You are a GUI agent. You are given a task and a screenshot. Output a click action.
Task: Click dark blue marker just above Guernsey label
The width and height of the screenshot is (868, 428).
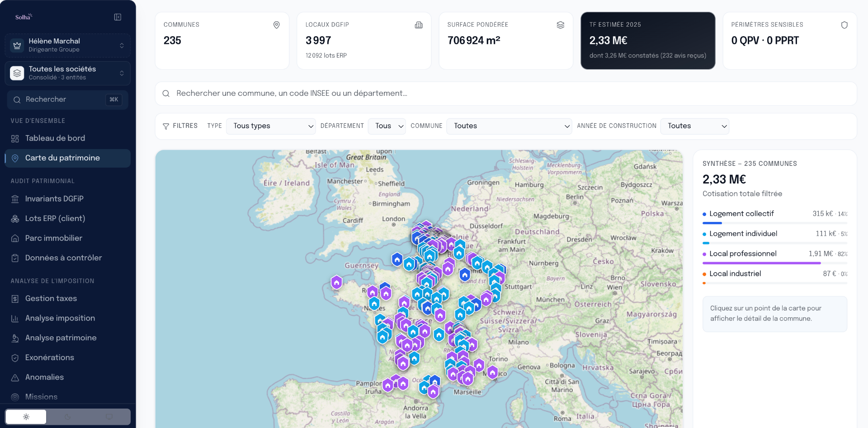pos(397,259)
